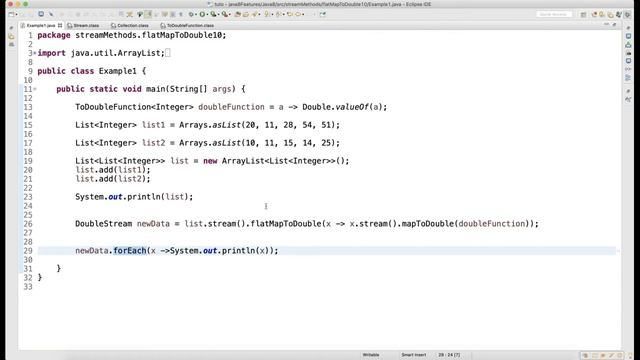Click the valueOf method on line 13
The width and height of the screenshot is (640, 360).
tap(352, 107)
